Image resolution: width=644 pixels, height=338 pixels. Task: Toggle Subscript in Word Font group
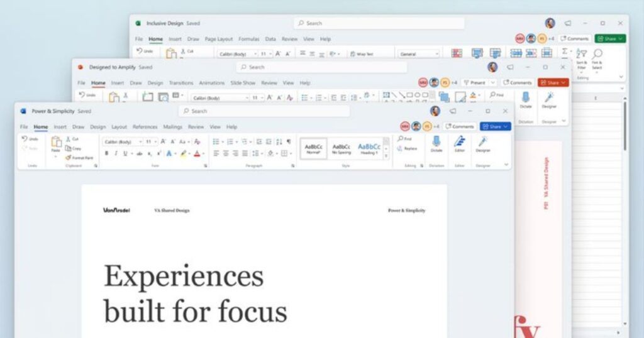(x=150, y=153)
